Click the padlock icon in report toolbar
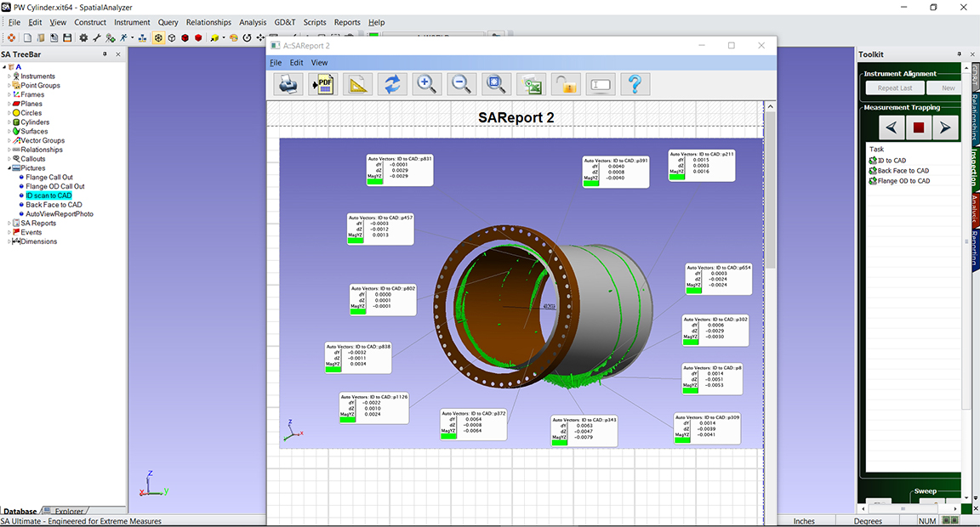The width and height of the screenshot is (980, 527). point(566,84)
